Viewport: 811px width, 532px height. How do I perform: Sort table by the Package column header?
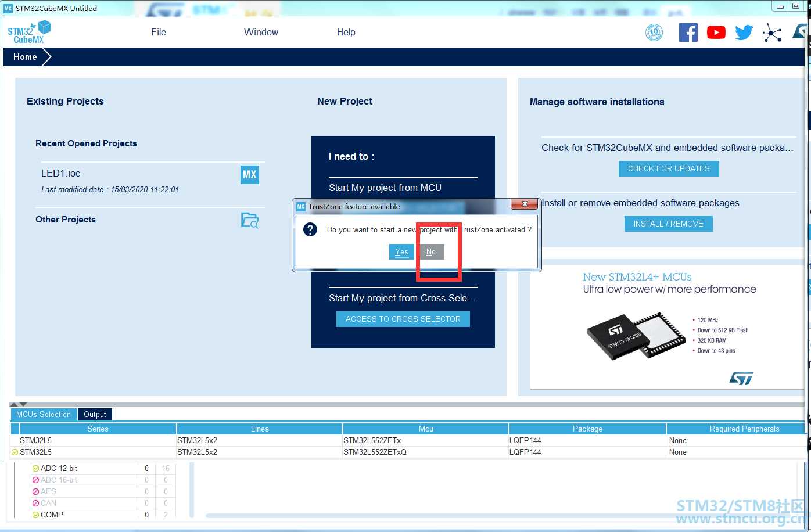pos(587,429)
